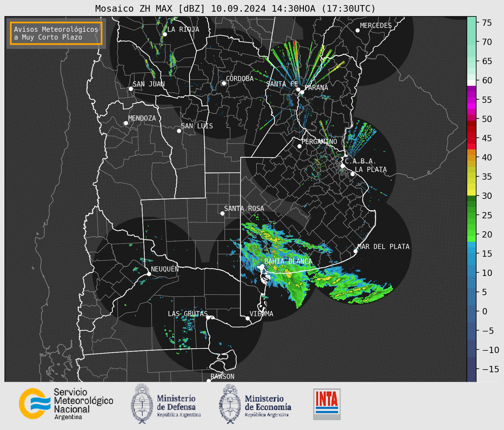The width and height of the screenshot is (504, 430).
Task: Click the La Rioja city marker dot
Action: (x=165, y=34)
